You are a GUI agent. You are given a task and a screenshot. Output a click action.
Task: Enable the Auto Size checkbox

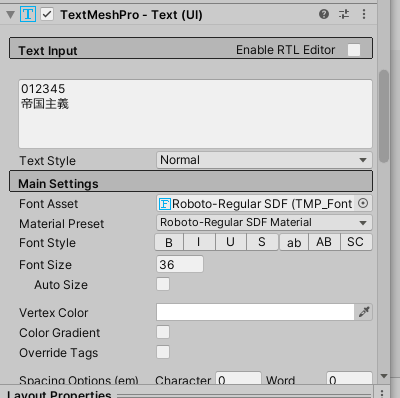click(x=163, y=284)
